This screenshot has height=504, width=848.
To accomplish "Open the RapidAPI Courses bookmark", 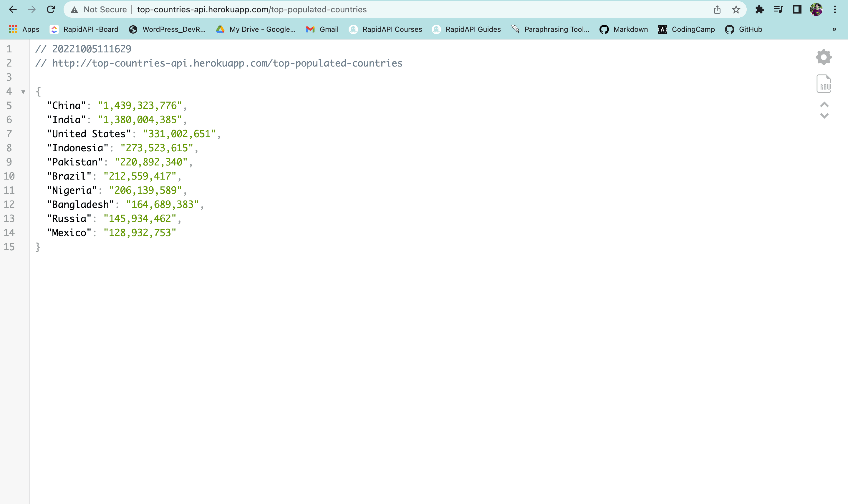I will click(x=385, y=29).
